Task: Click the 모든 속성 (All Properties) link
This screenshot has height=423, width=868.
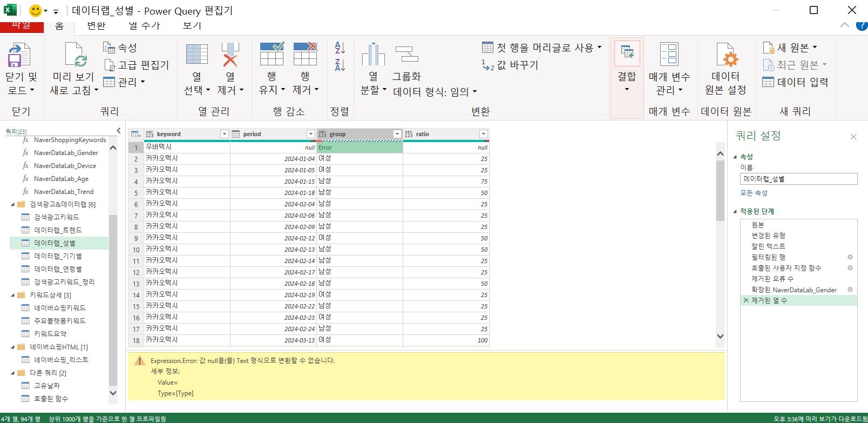Action: tap(754, 193)
